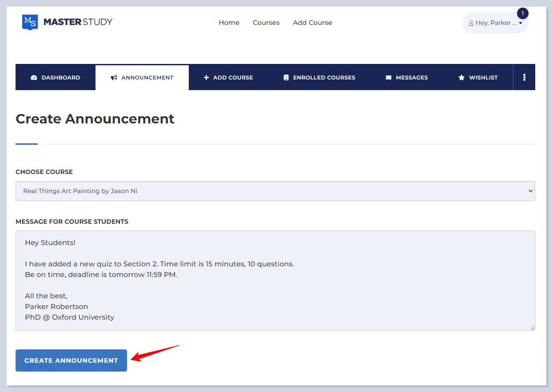Viewport: 553px width, 392px height.
Task: Click the Messages envelope icon
Action: point(389,78)
